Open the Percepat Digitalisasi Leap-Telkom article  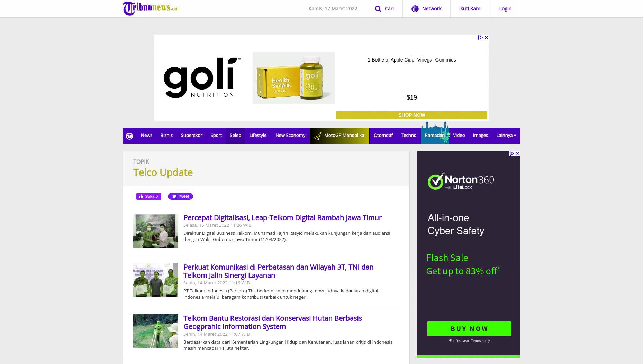(x=282, y=217)
